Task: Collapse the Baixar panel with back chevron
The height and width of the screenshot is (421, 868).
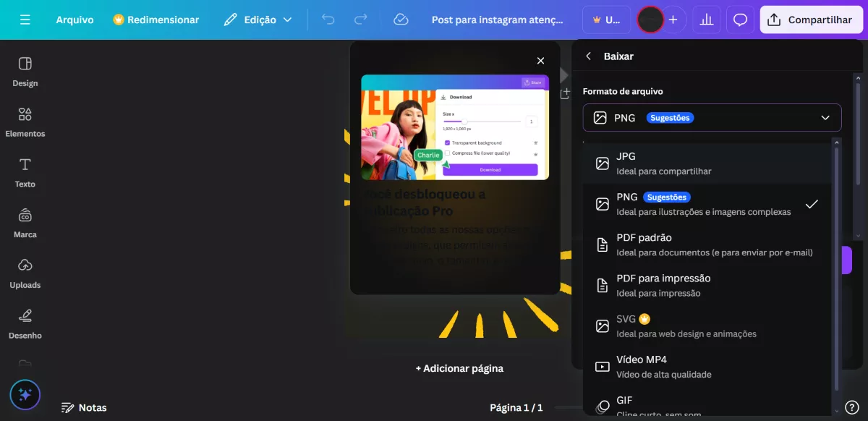Action: 588,56
